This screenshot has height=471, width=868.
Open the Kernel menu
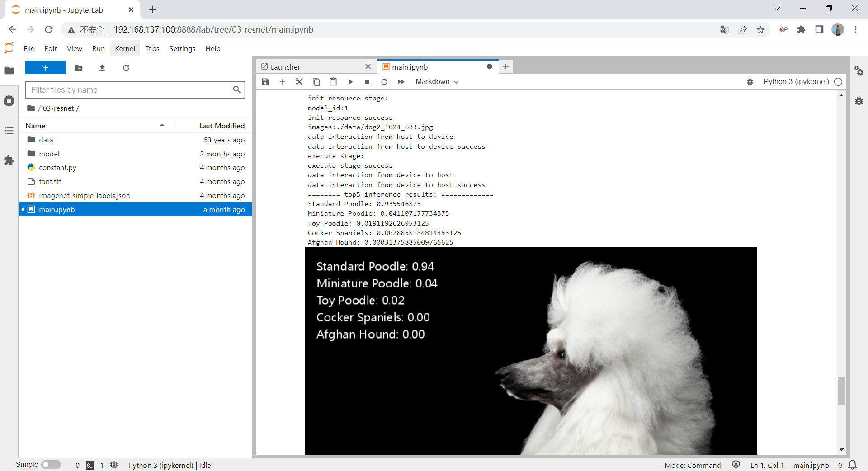[125, 48]
